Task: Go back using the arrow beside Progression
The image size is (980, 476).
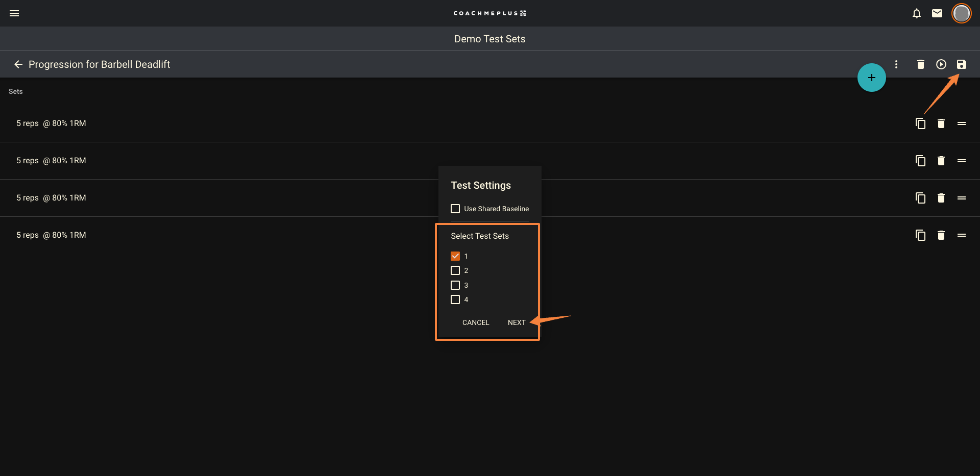Action: click(18, 64)
